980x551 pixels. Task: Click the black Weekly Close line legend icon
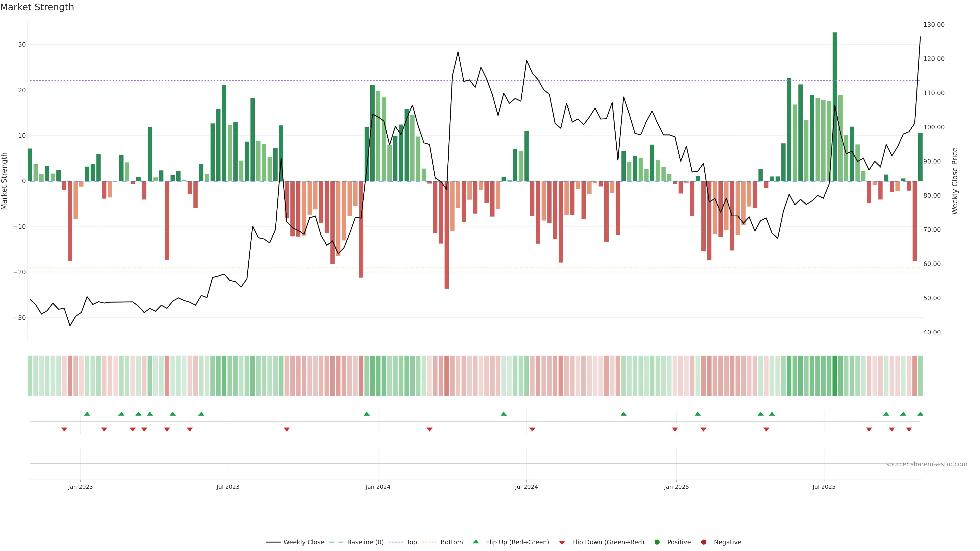pyautogui.click(x=273, y=542)
